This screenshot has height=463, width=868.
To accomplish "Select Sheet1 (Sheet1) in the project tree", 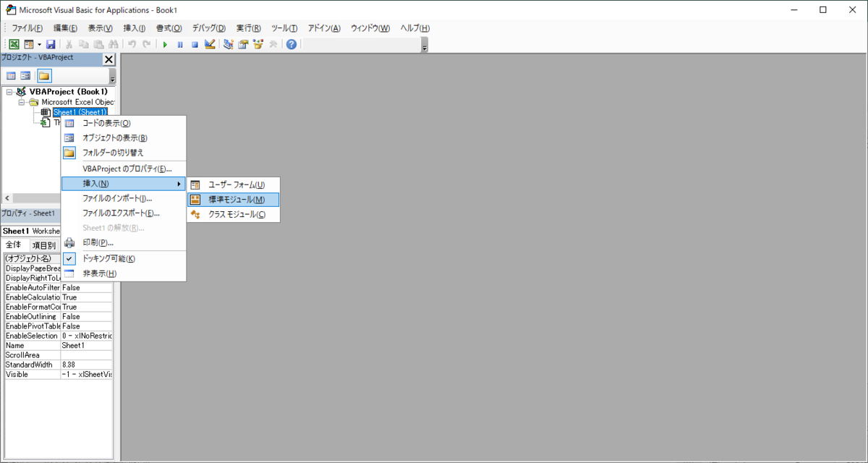I will [x=80, y=112].
